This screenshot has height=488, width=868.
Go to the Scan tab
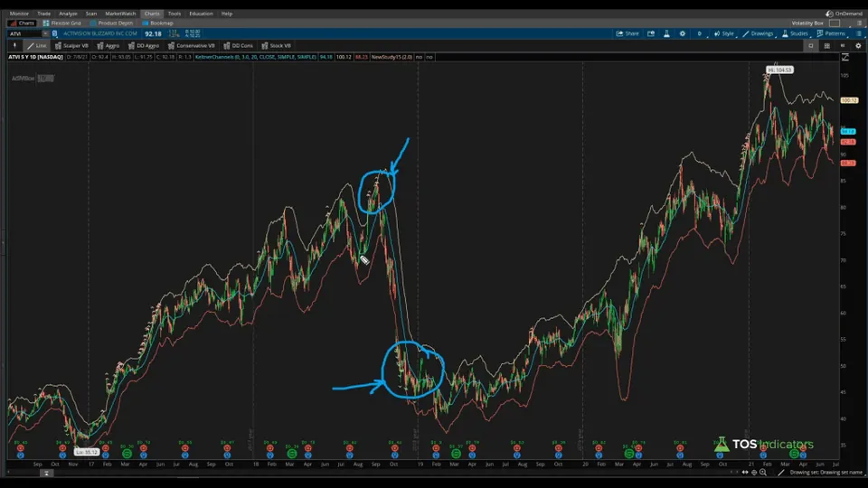click(x=91, y=14)
